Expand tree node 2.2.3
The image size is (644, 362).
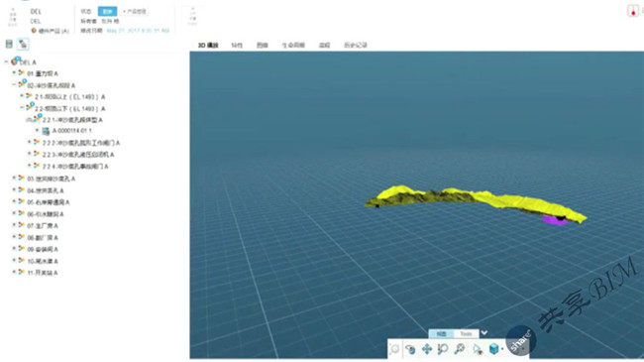click(29, 154)
